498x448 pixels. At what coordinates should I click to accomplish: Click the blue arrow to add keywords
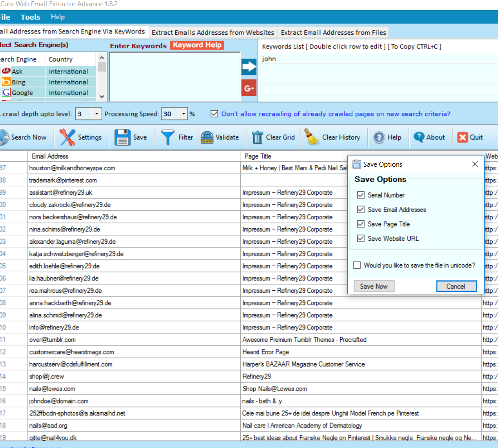click(249, 66)
